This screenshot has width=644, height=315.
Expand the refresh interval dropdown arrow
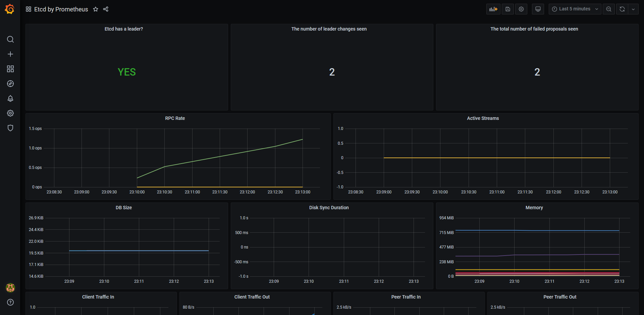tap(633, 9)
